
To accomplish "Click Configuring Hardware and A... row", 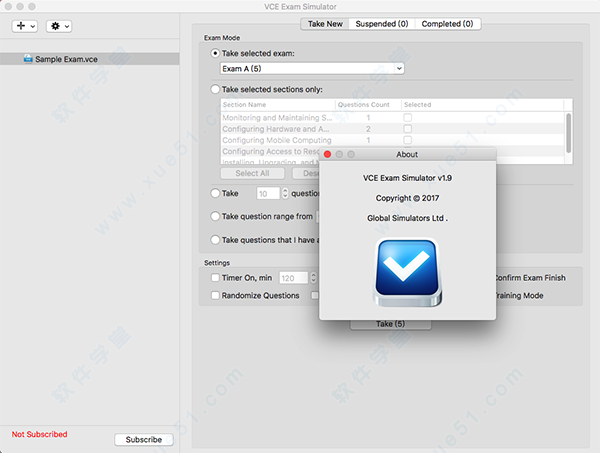I will pos(393,129).
